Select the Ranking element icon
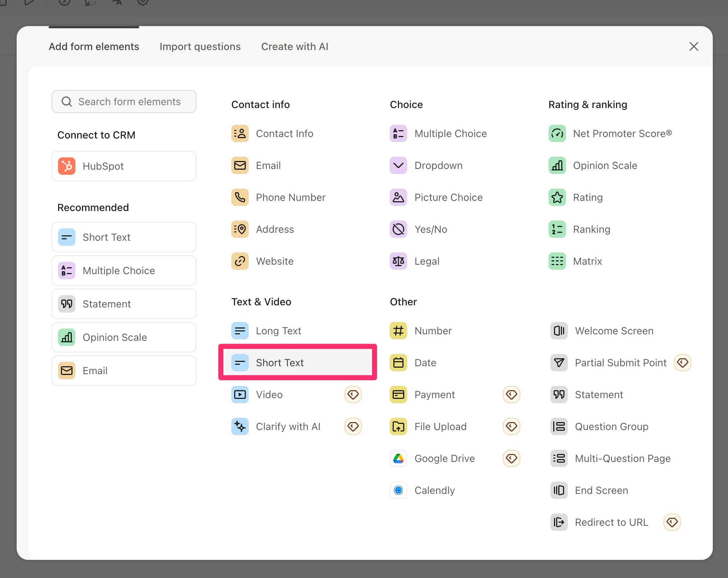The image size is (728, 578). (x=557, y=229)
